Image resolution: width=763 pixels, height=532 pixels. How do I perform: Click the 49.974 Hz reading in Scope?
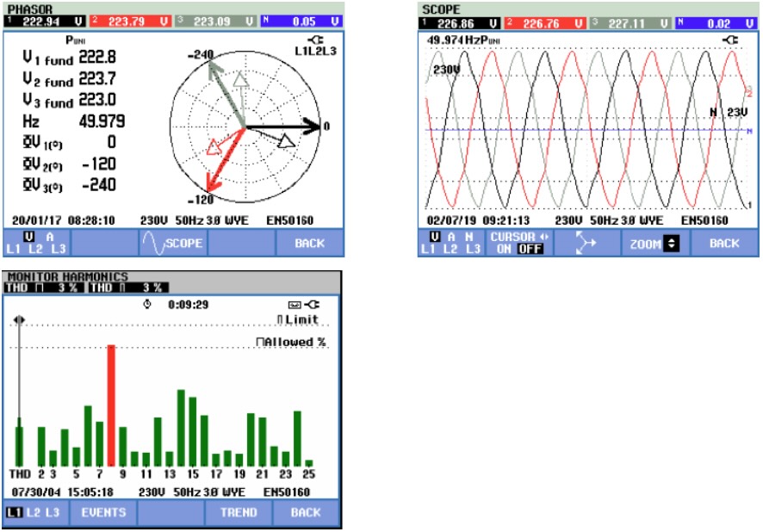point(455,40)
